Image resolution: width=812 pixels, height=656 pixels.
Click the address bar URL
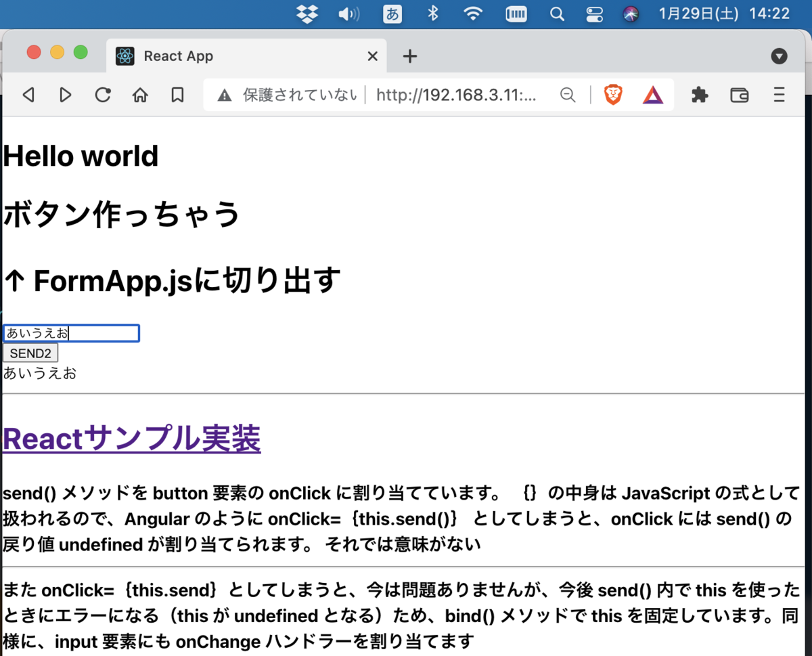click(453, 95)
